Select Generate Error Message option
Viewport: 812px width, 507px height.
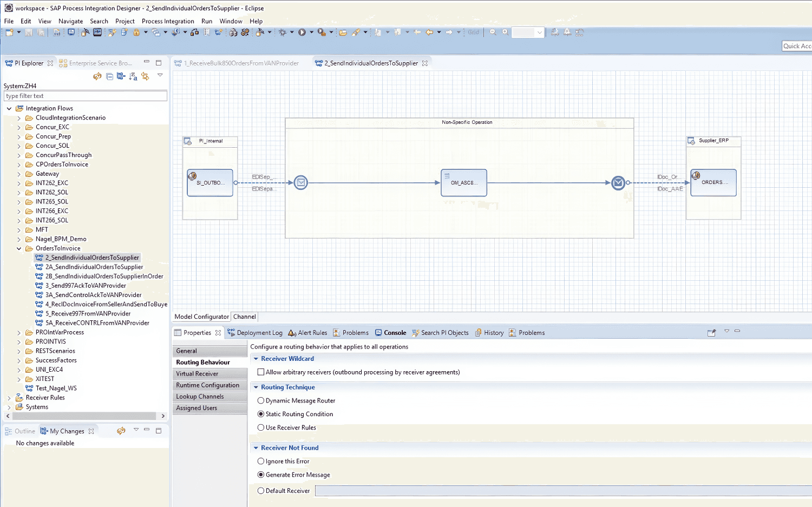click(x=261, y=475)
